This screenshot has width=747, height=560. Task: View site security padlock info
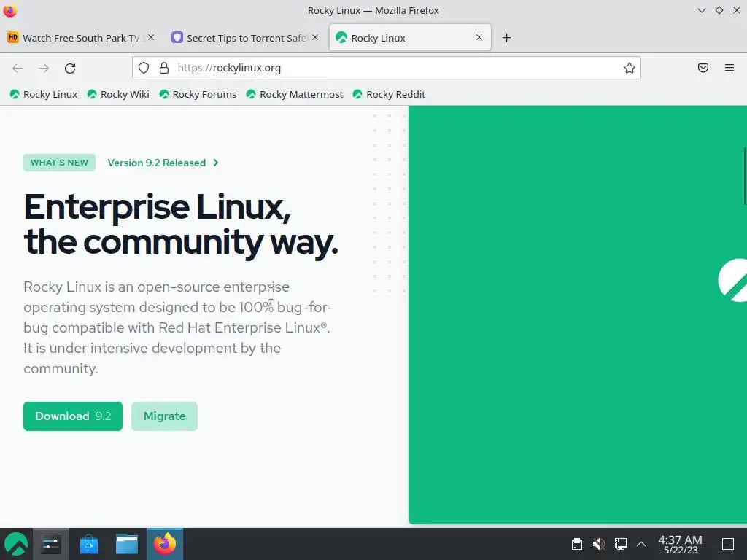(164, 68)
